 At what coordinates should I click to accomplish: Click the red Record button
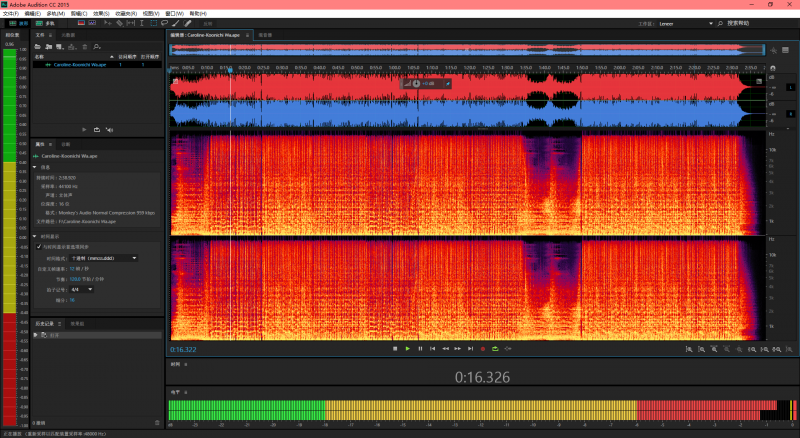[482, 348]
